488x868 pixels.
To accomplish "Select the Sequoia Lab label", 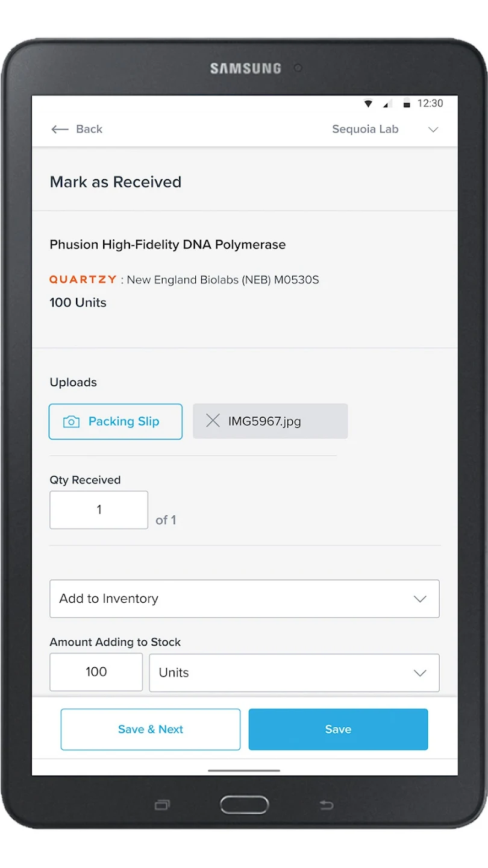I will pyautogui.click(x=365, y=129).
